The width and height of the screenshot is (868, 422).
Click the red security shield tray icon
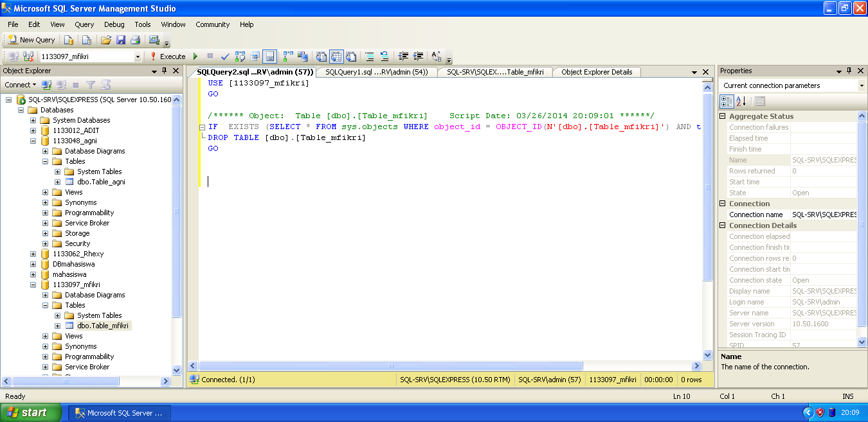[x=820, y=412]
